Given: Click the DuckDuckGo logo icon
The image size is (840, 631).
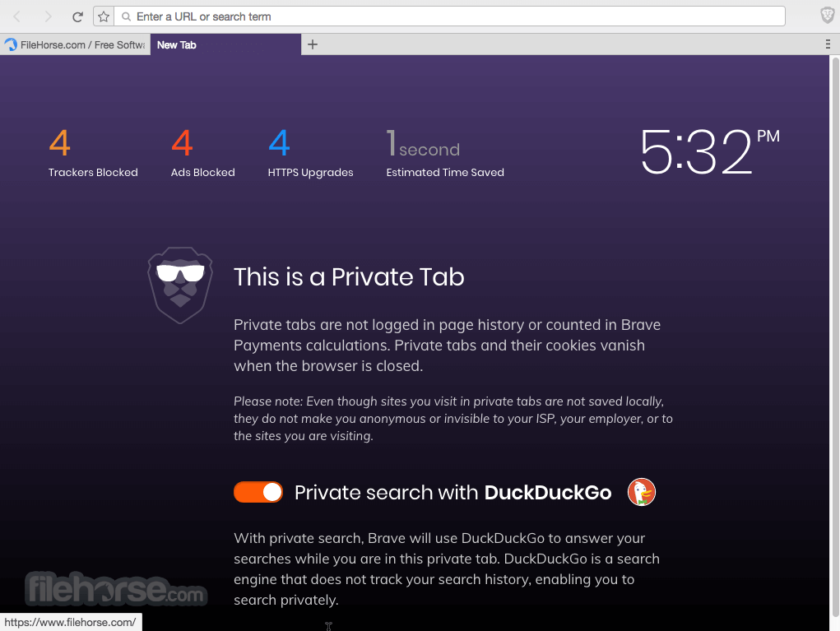Looking at the screenshot, I should [641, 492].
